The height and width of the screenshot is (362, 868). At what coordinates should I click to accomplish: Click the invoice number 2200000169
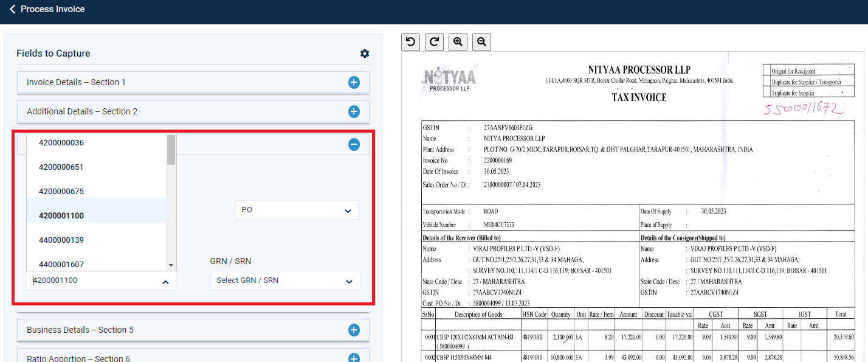click(x=498, y=161)
